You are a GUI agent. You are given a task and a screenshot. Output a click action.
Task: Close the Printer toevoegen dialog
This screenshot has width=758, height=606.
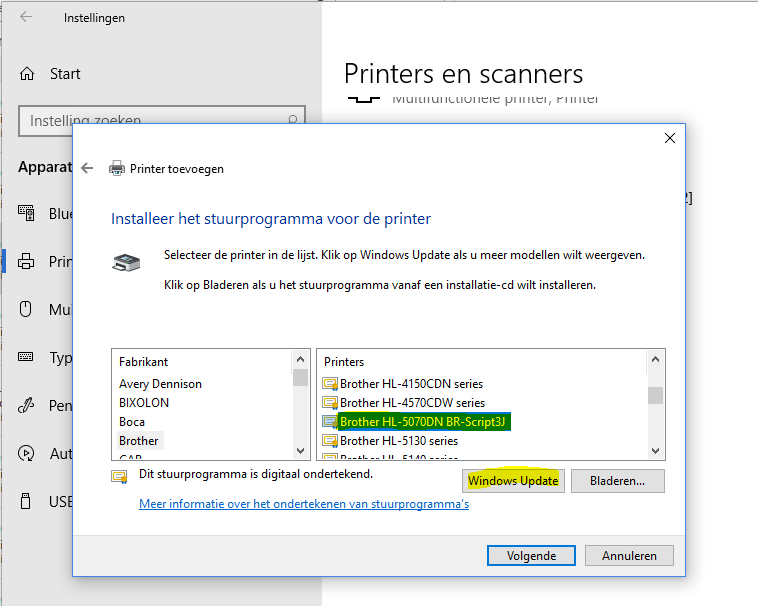[670, 138]
